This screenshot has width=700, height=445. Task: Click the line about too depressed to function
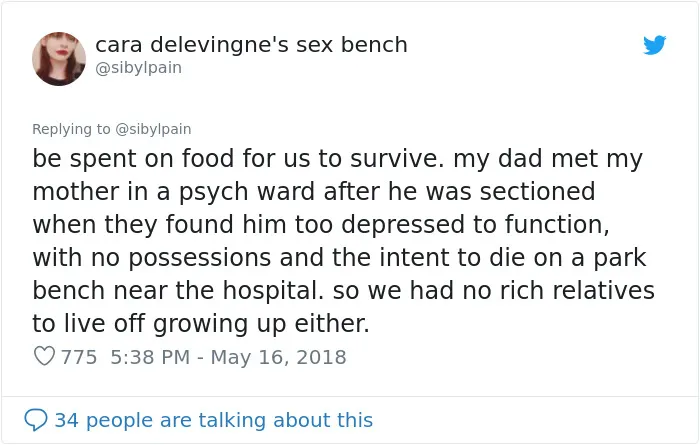tap(321, 225)
